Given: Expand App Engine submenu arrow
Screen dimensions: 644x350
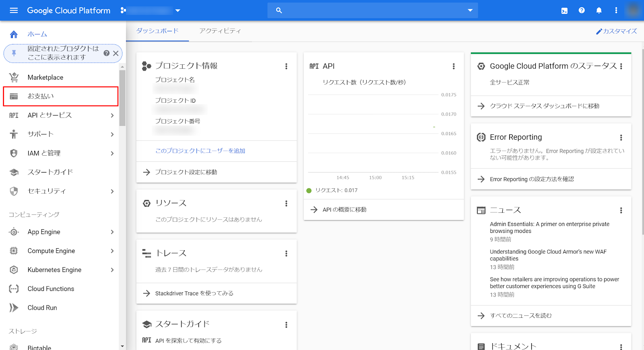Looking at the screenshot, I should point(112,232).
